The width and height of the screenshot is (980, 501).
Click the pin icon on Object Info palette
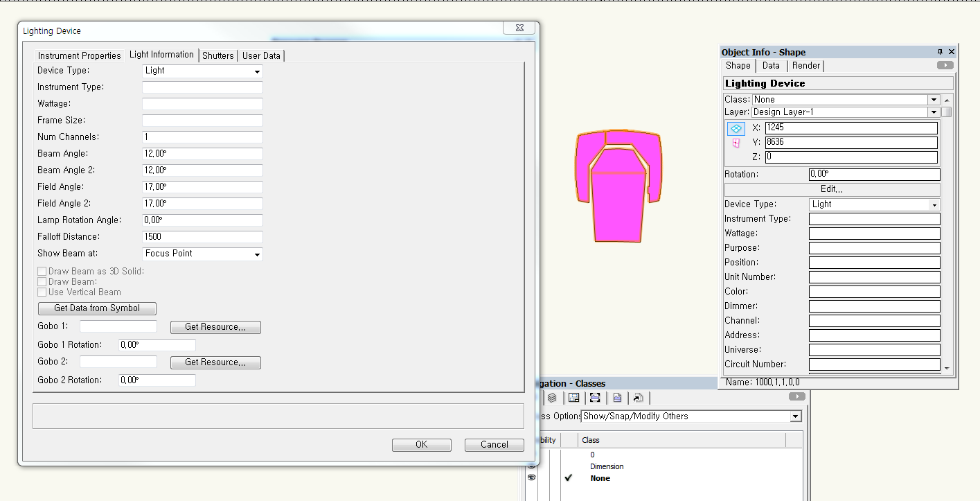pos(940,52)
